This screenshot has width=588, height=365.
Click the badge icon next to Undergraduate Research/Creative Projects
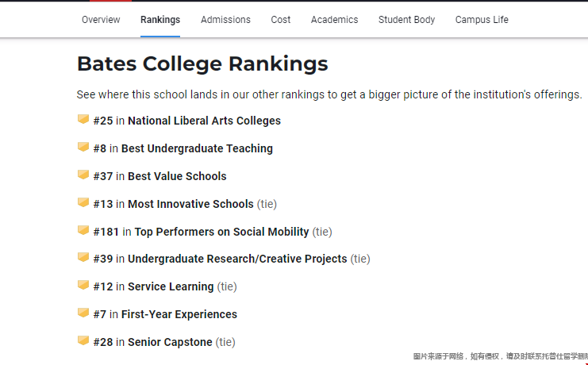[83, 258]
